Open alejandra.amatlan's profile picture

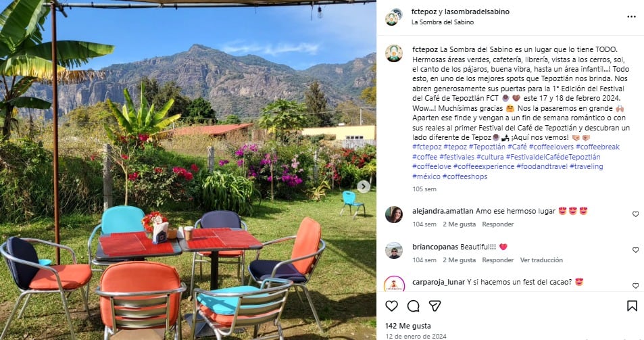(x=394, y=214)
